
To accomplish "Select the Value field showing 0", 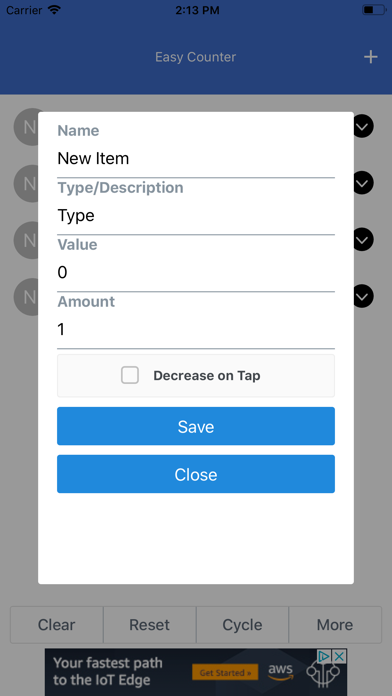I will pos(196,273).
